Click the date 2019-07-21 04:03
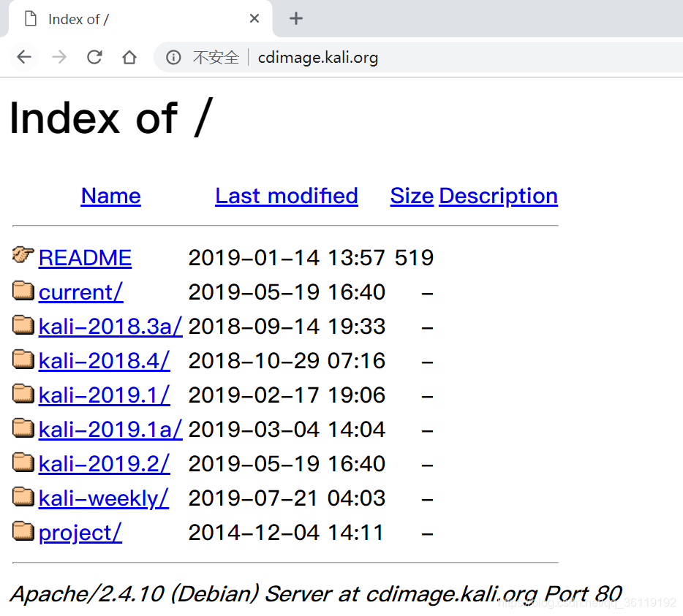The width and height of the screenshot is (683, 616). point(287,498)
